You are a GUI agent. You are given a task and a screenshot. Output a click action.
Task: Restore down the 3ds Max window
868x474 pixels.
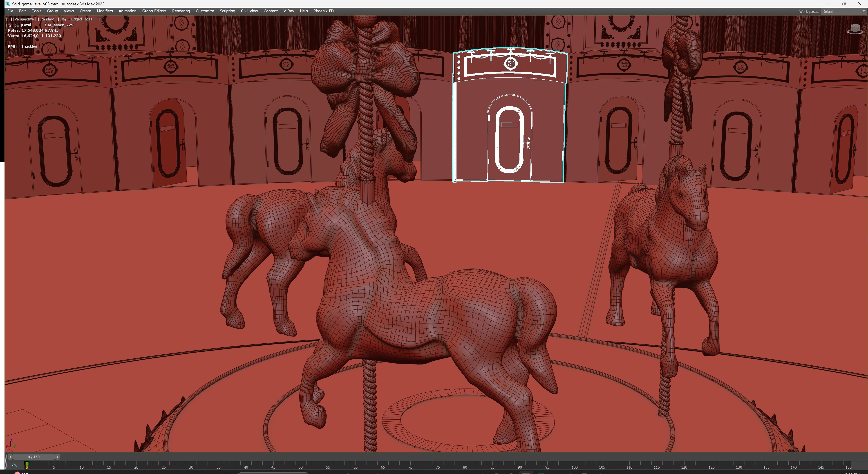coord(844,4)
